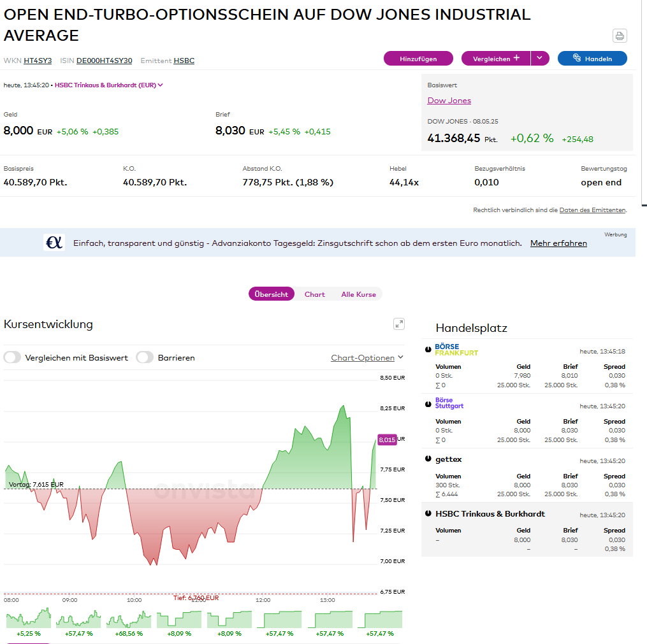Viewport: 647px width, 644px height.
Task: Expand the Chart-Optionen dropdown
Action: tap(367, 357)
